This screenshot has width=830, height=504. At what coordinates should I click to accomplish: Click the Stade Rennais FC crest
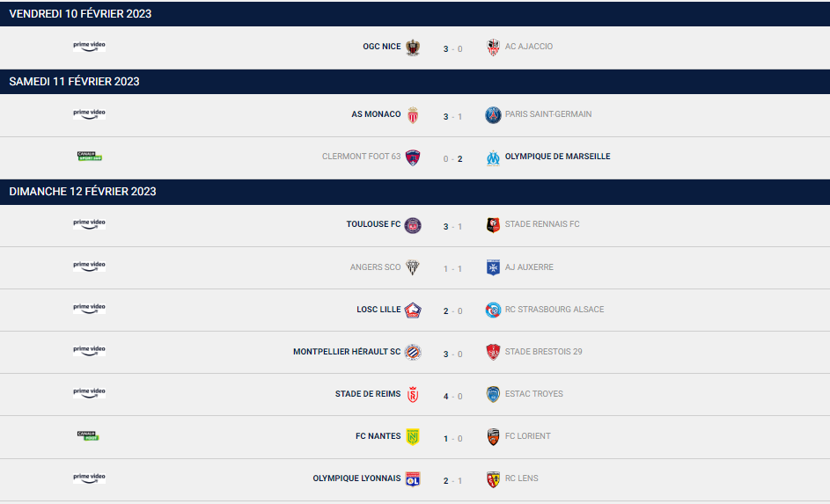pos(493,225)
